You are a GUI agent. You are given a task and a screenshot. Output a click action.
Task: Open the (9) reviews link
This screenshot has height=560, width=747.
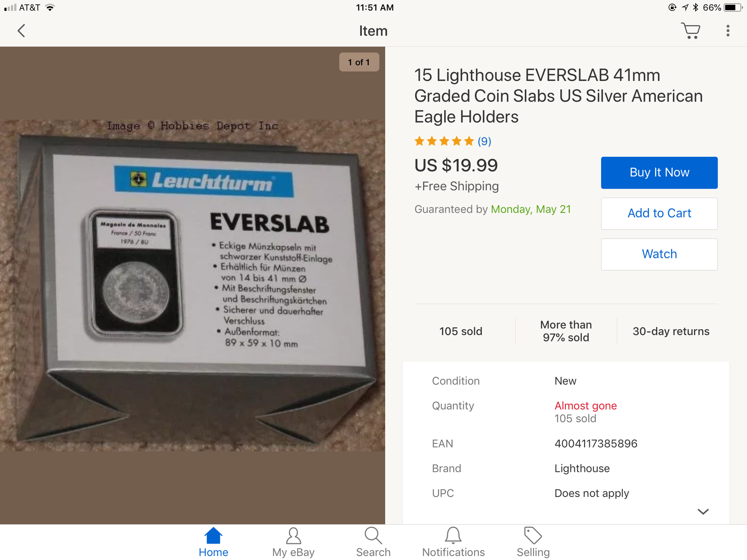[x=484, y=141]
